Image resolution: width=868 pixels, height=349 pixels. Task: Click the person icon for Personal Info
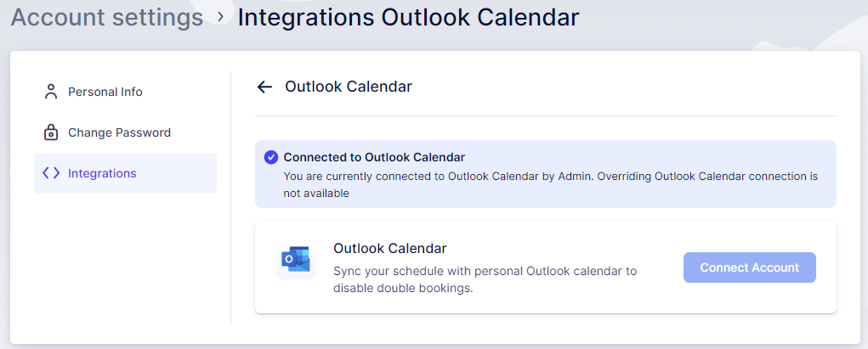51,92
